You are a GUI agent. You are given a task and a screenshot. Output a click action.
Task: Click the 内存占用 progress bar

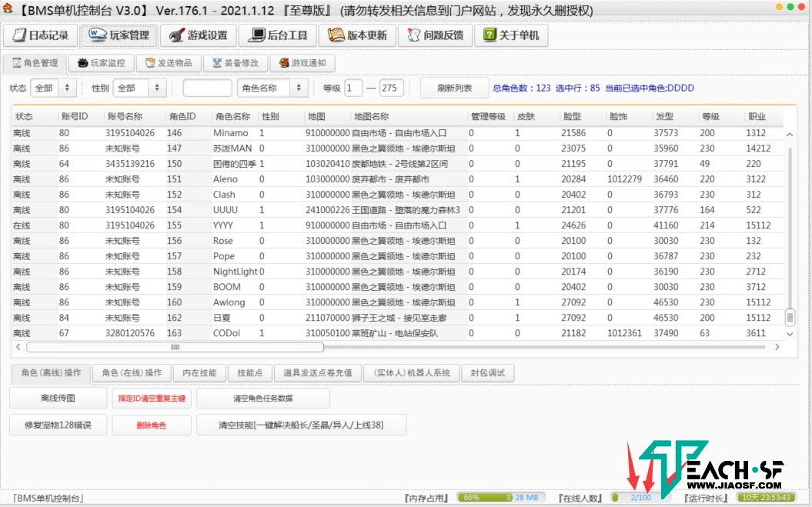click(x=501, y=498)
